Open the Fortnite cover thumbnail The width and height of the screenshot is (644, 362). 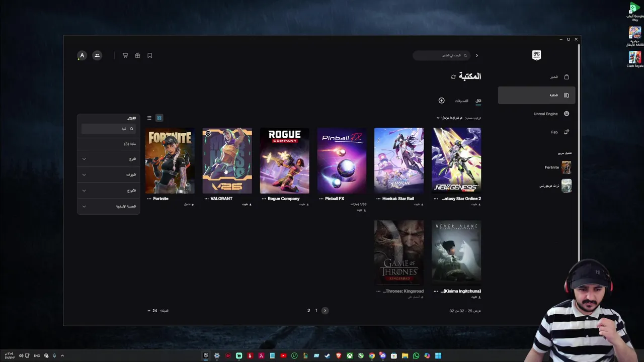point(170,160)
